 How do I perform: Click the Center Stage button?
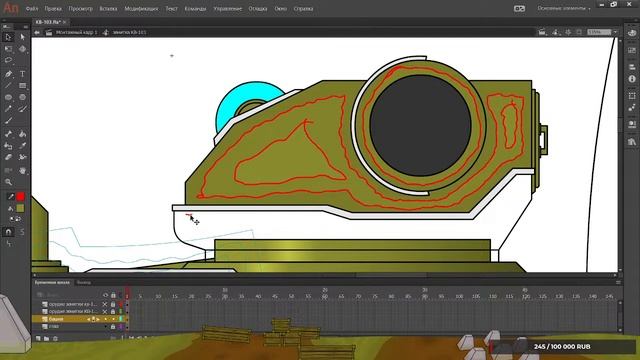[x=568, y=32]
